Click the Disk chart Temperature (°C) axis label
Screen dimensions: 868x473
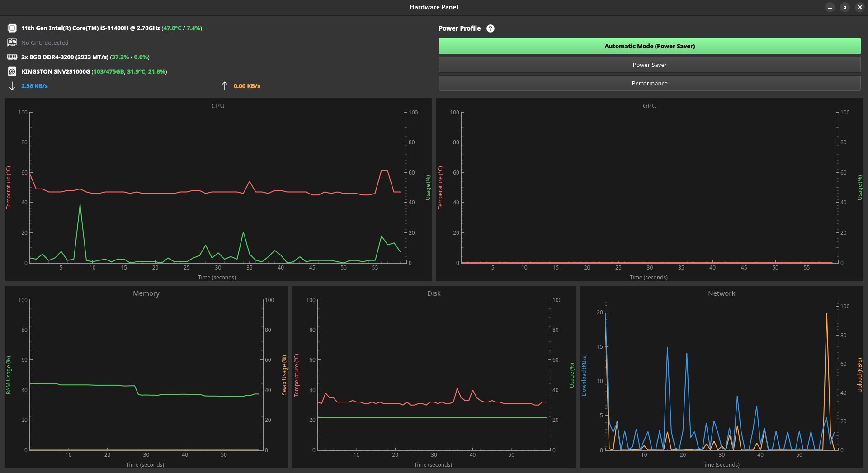(x=297, y=375)
